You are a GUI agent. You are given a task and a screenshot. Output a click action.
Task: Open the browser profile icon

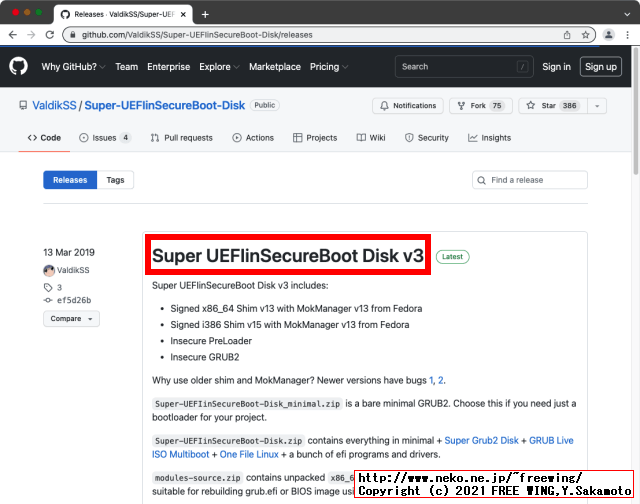click(611, 34)
